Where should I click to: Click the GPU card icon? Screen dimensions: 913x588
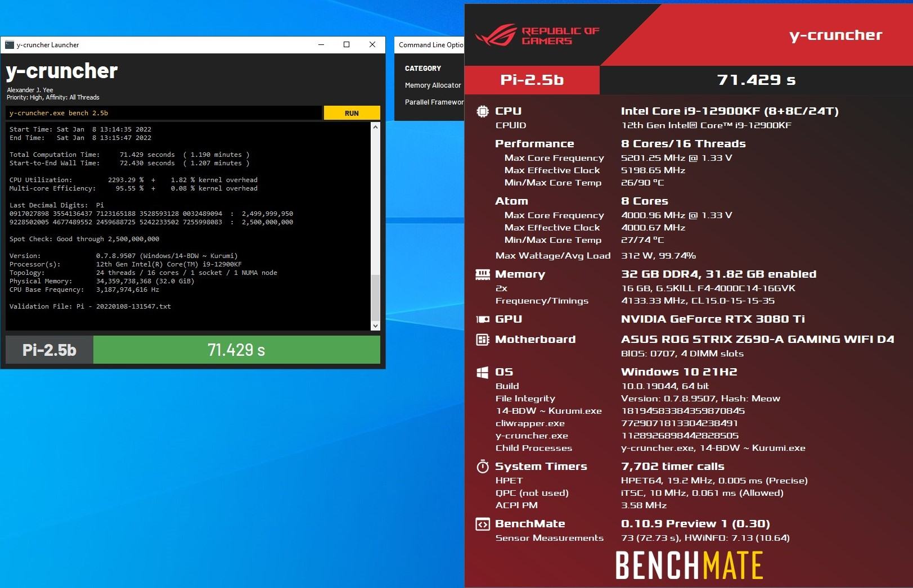click(483, 319)
